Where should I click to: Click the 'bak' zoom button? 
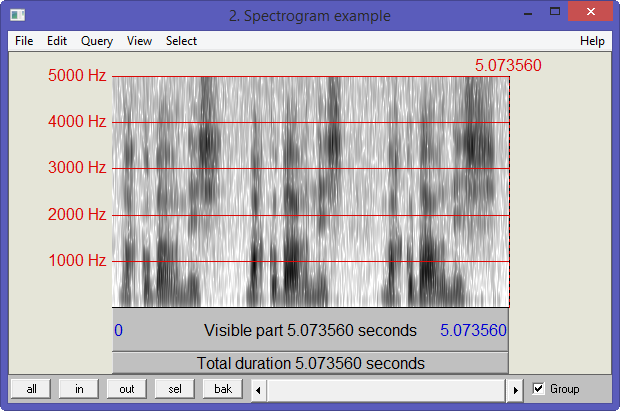coord(223,389)
